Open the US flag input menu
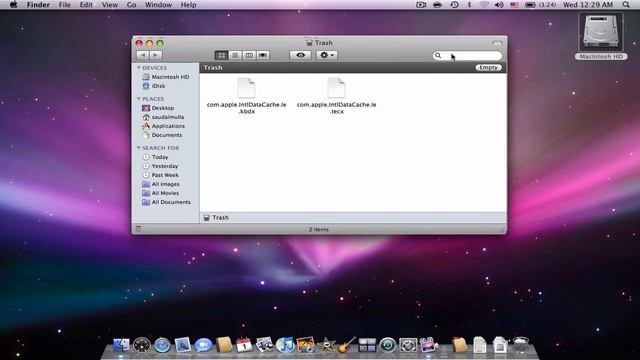Image resolution: width=640 pixels, height=360 pixels. pos(514,5)
